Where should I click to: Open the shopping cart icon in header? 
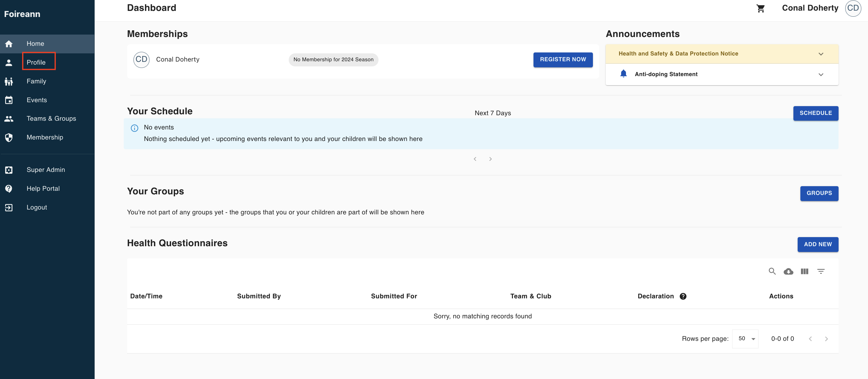click(761, 8)
